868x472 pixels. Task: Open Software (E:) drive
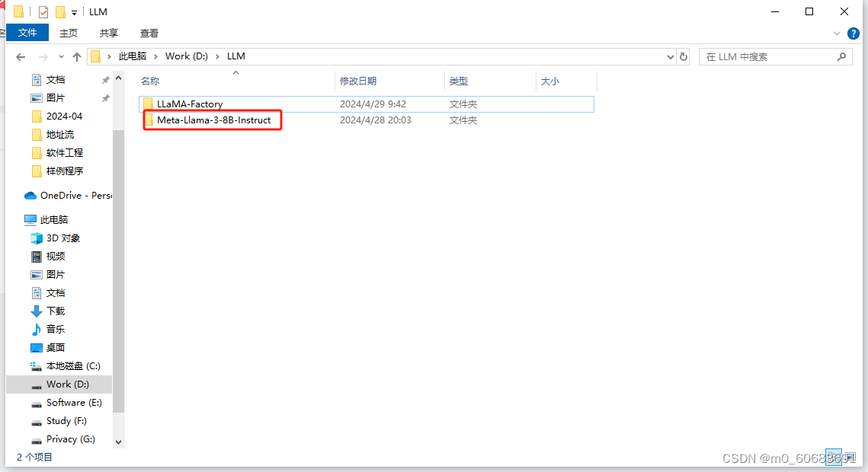(74, 403)
